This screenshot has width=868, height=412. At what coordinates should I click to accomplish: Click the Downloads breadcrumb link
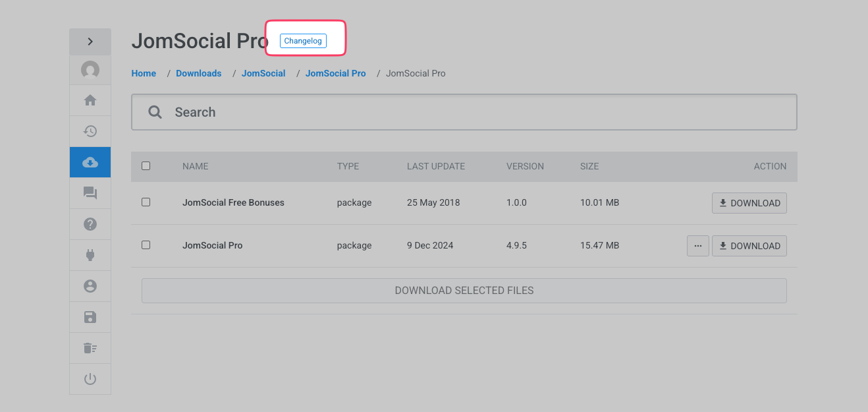(198, 73)
